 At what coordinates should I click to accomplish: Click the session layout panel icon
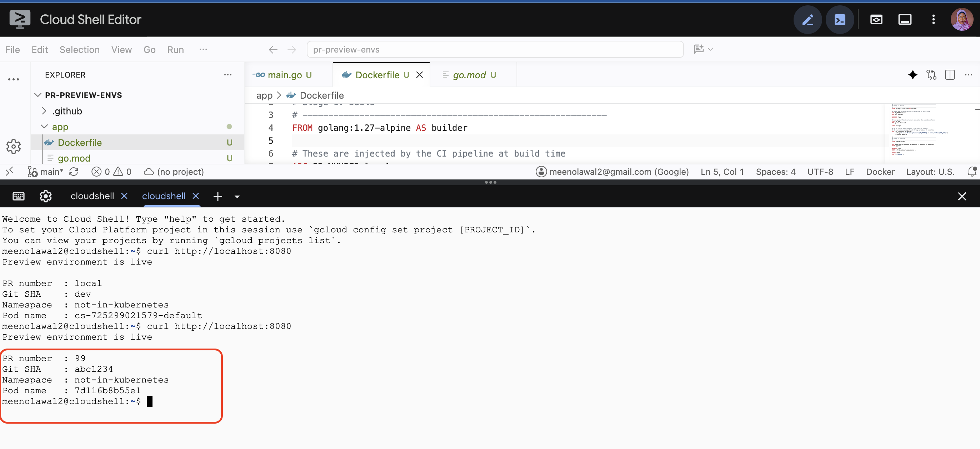tap(905, 19)
